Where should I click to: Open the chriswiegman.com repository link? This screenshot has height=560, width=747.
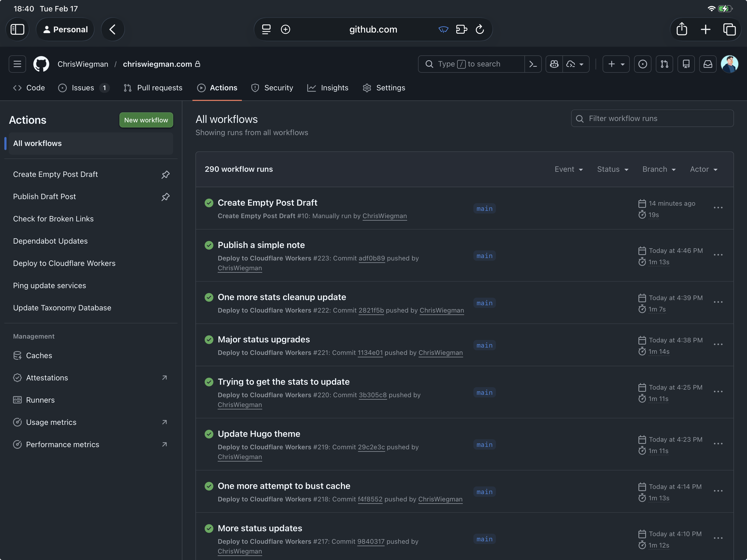tap(157, 64)
